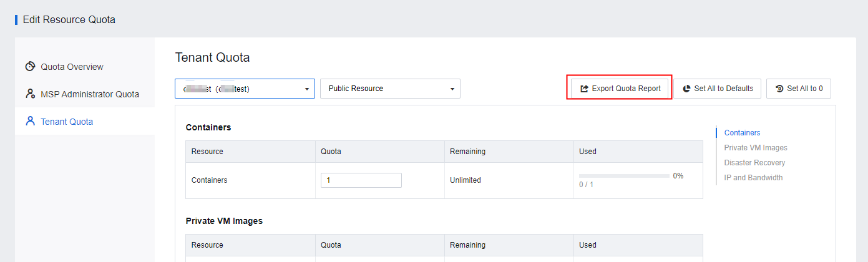Screen dimensions: 868x262
Task: Open the Public Resource dropdown
Action: coord(390,89)
